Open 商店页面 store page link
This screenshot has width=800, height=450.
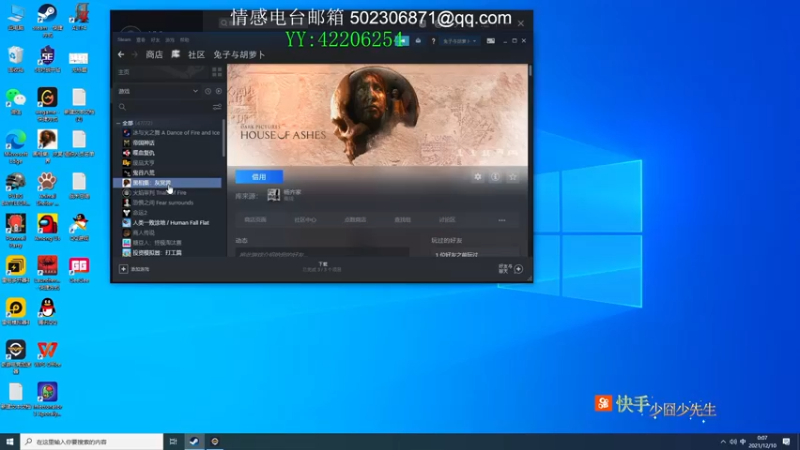[255, 220]
